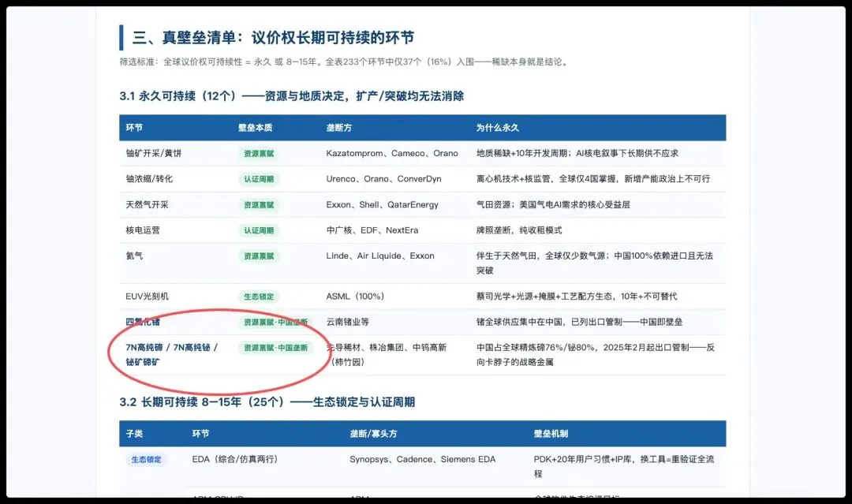Click the '资源禀赋' tag in the 天然气开采 row
Screen dimensions: 852x504
259,205
